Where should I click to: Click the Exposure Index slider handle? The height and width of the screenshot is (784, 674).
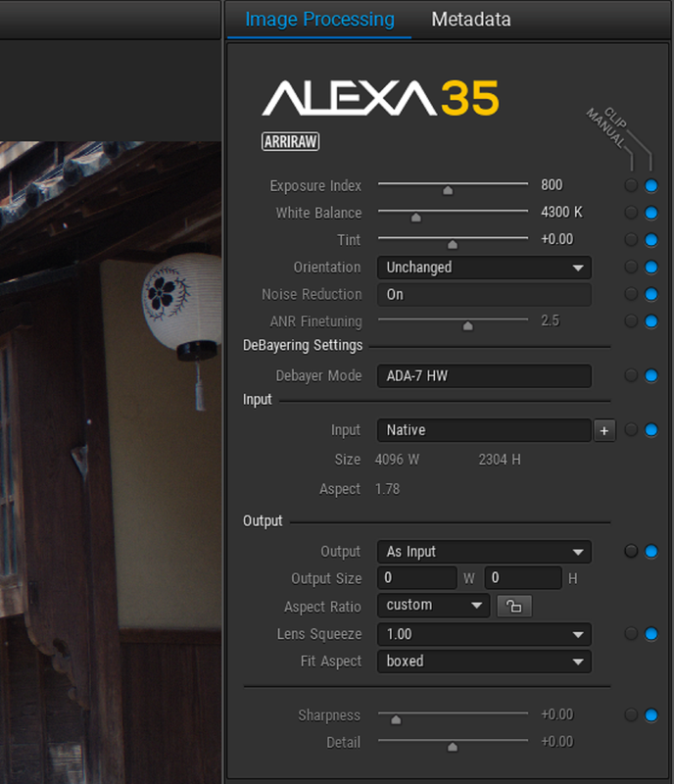pyautogui.click(x=448, y=190)
